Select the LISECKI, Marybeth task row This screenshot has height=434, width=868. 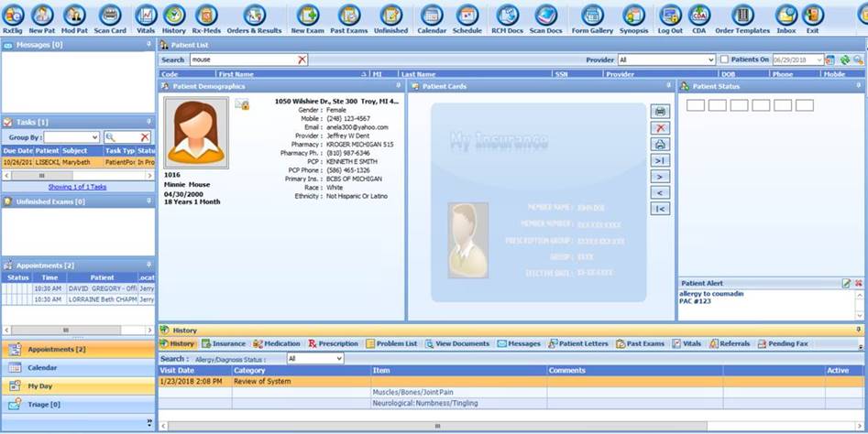pos(78,162)
